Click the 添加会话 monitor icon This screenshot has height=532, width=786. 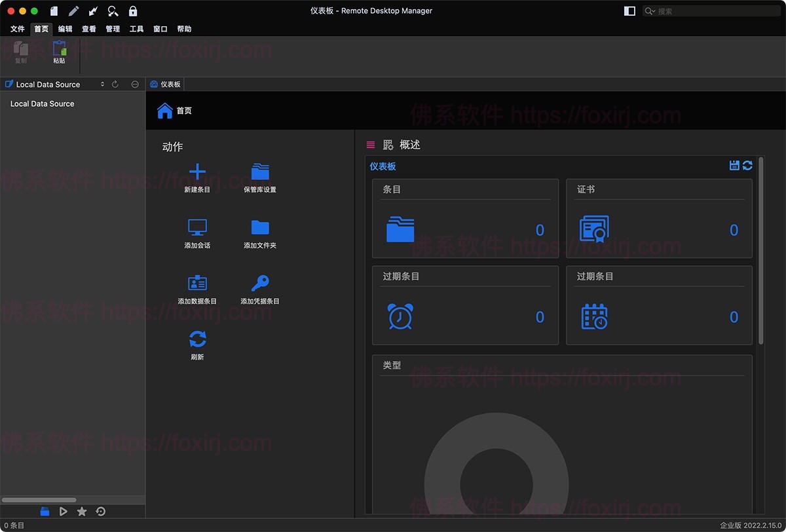[x=197, y=227]
